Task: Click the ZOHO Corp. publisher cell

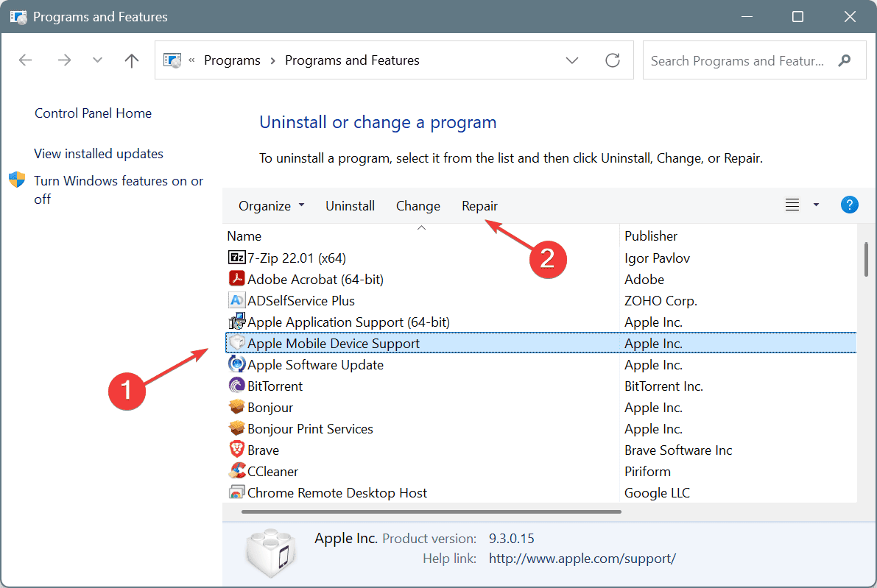Action: coord(661,300)
